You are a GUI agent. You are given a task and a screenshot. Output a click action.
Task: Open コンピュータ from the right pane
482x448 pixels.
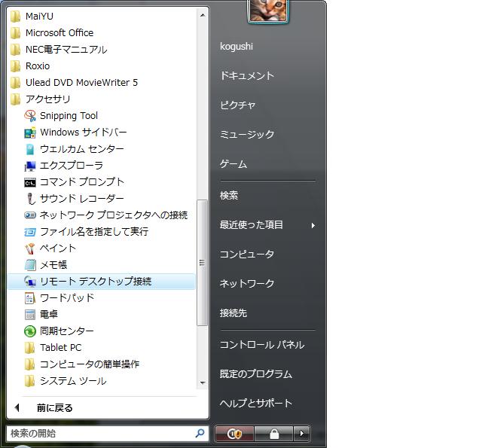(247, 254)
